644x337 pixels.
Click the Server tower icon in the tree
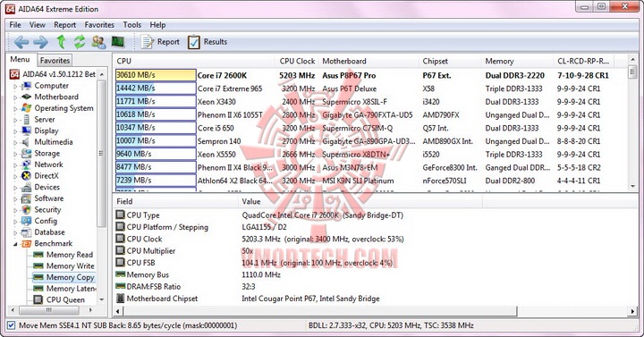pos(26,120)
